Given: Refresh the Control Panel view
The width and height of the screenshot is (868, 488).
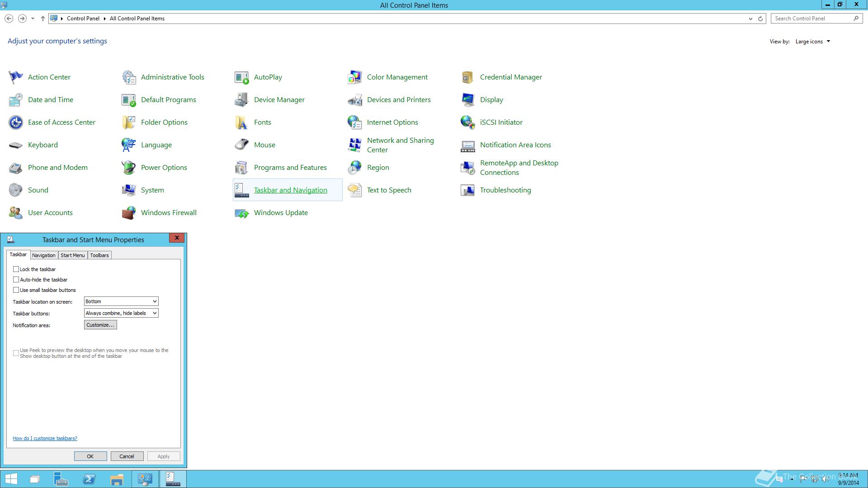Looking at the screenshot, I should click(760, 19).
